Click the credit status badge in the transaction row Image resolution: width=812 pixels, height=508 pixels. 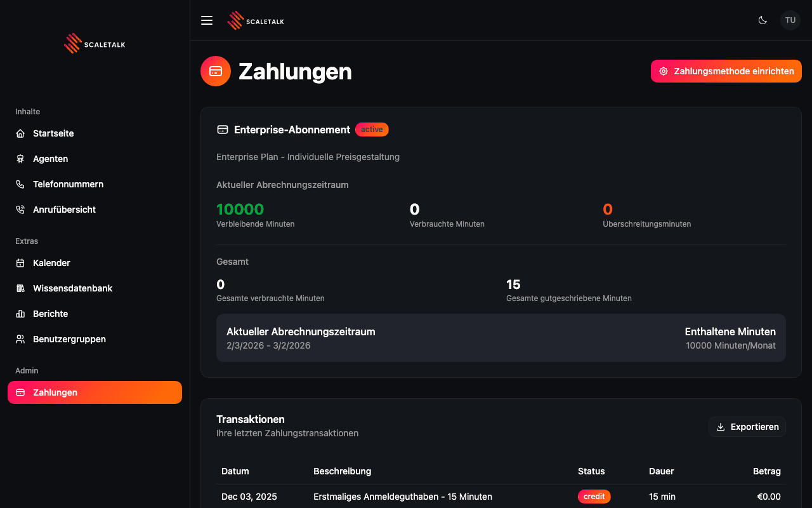[594, 497]
